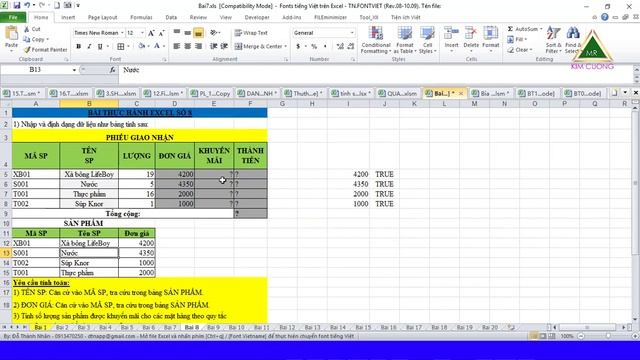Open the font size dropdown
The image size is (640, 360).
[x=142, y=33]
